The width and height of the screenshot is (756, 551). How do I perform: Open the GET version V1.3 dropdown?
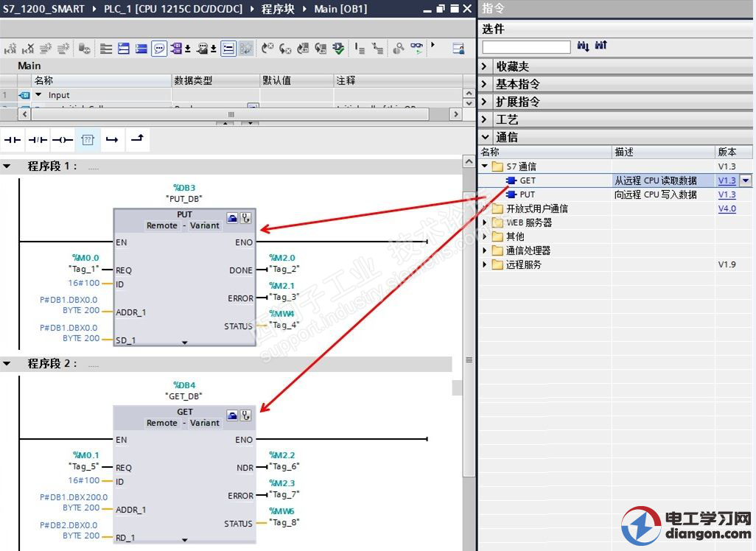point(746,180)
